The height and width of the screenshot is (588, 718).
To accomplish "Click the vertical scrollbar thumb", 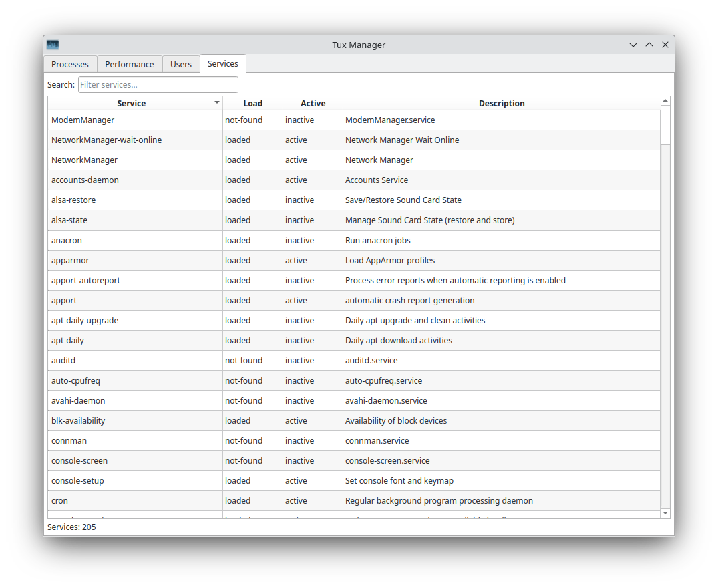I will (x=665, y=125).
